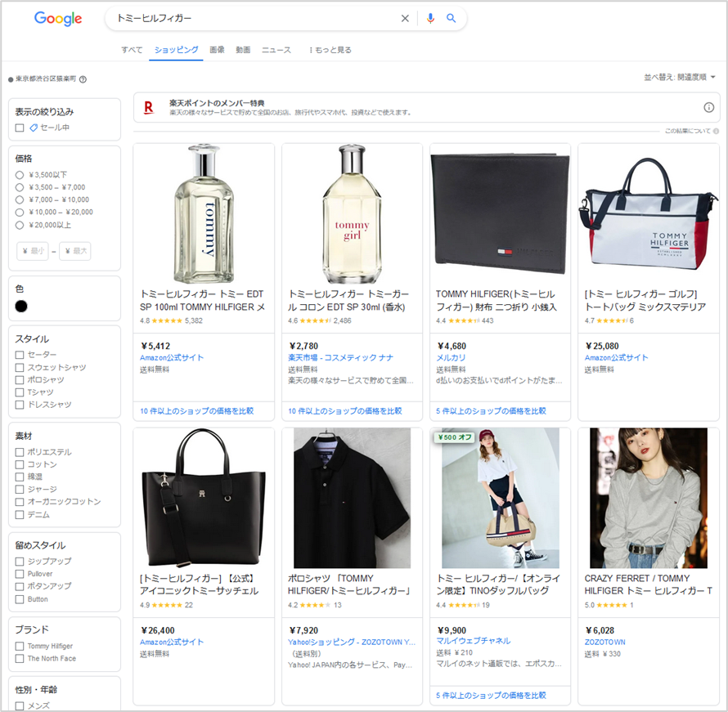
Task: Open 楽天市場 - コスメティック ナナ seller link
Action: (341, 357)
